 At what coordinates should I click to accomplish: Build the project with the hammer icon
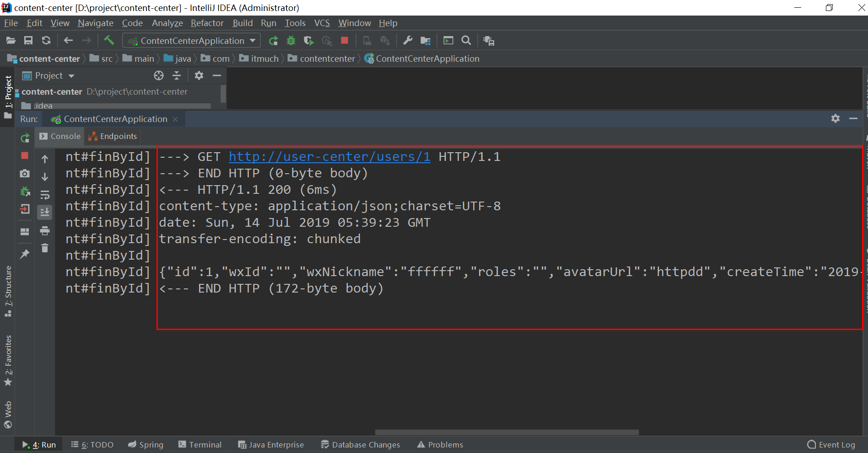pyautogui.click(x=109, y=40)
